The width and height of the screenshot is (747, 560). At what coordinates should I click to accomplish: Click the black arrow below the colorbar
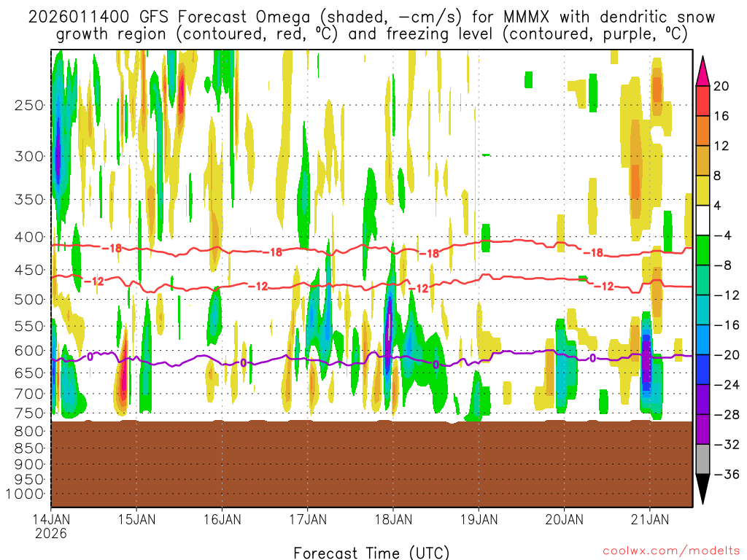tap(703, 489)
